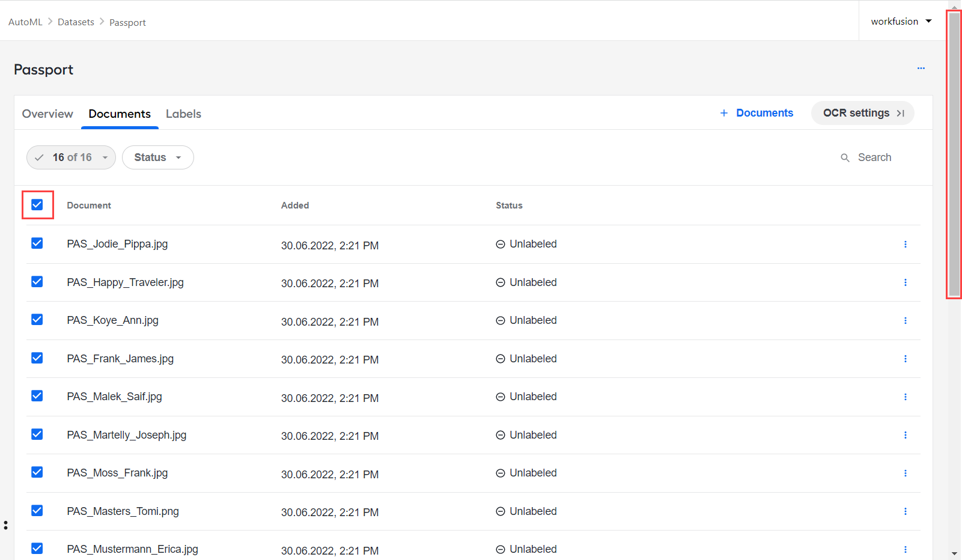Open document PAS_Koye_Ann.jpg
This screenshot has width=962, height=560.
click(112, 320)
